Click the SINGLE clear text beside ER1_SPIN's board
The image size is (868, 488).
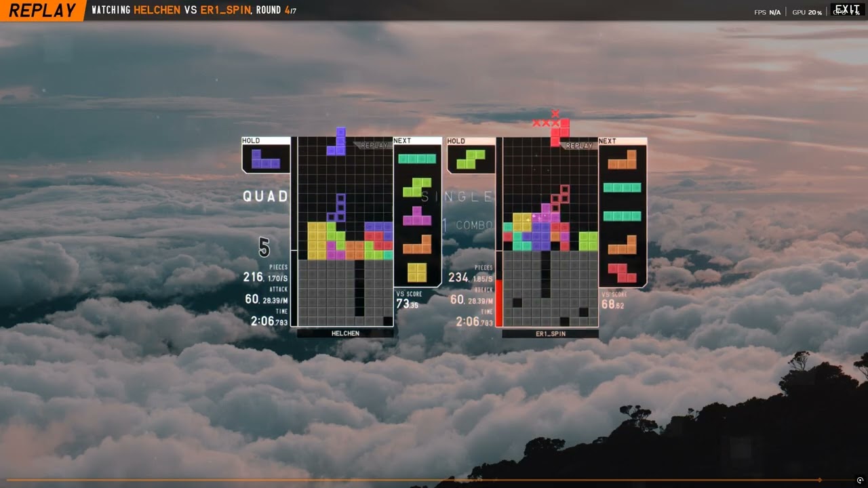[457, 197]
